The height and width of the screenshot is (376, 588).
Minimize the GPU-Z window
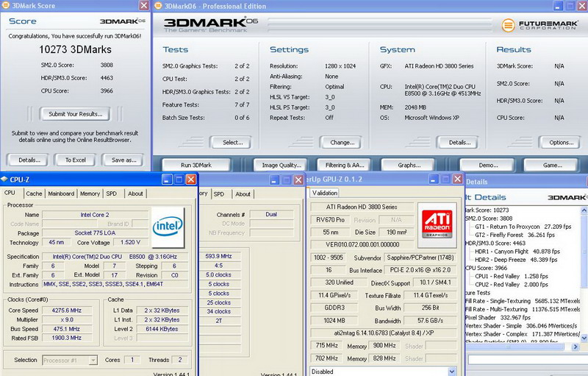[434, 179]
